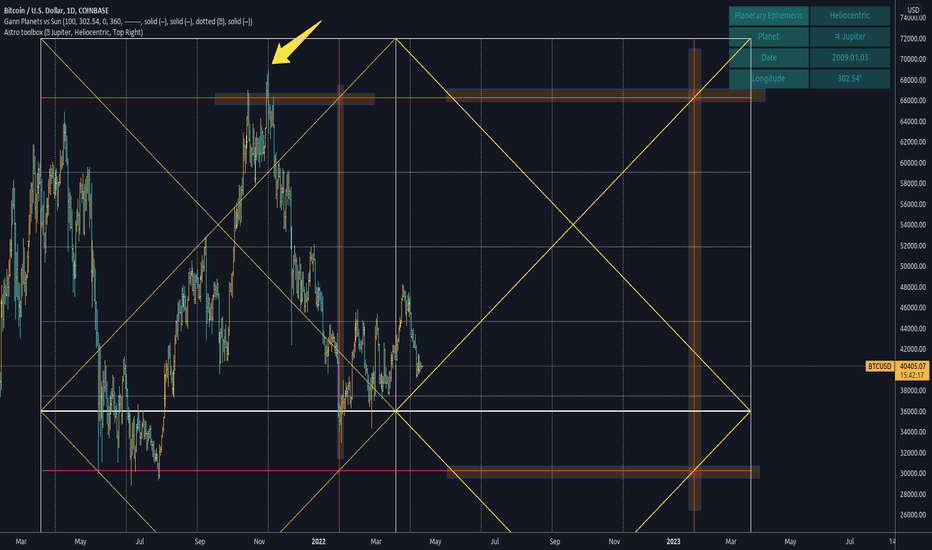Screen dimensions: 932x550
Task: Click the 38000.00 price axis label
Action: pyautogui.click(x=913, y=391)
